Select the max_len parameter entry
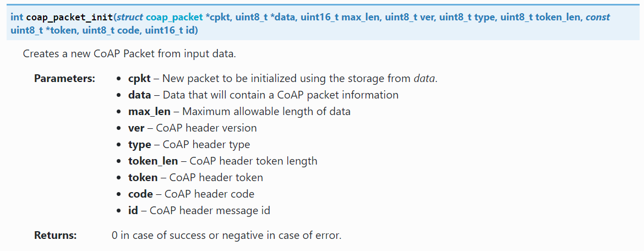Screen dimensions: 644x251 149,112
